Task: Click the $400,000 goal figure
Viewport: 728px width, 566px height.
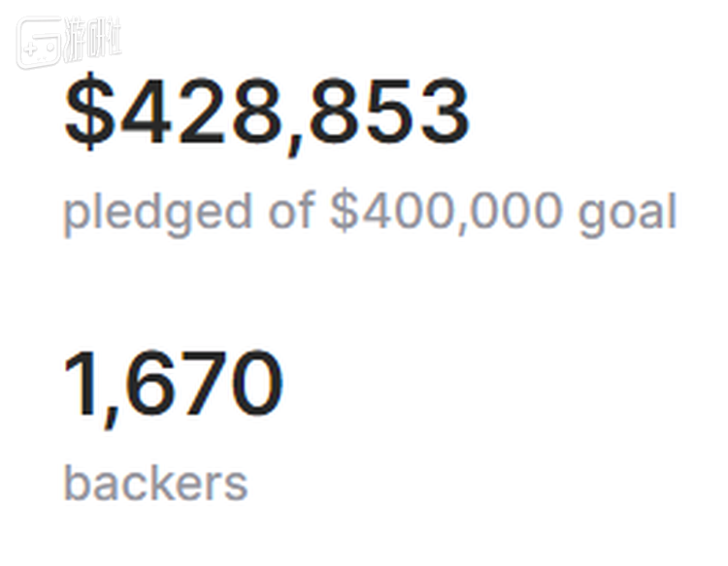Action: point(447,211)
